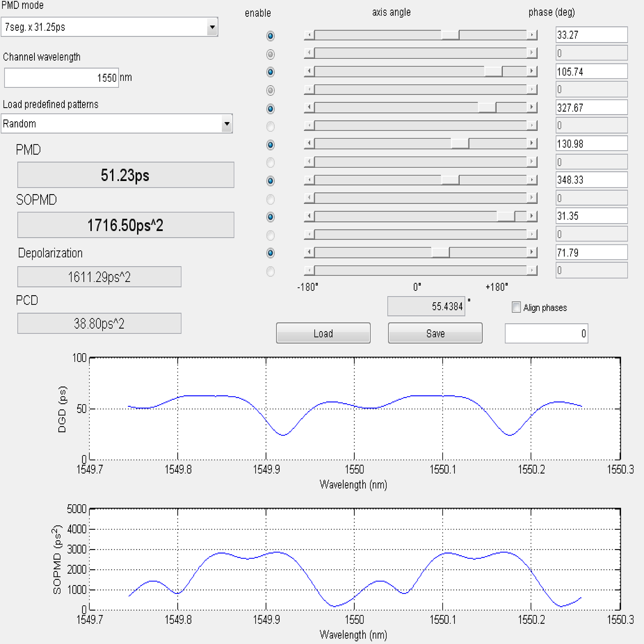Toggle the Align phases checkbox
The width and height of the screenshot is (644, 644).
(516, 307)
